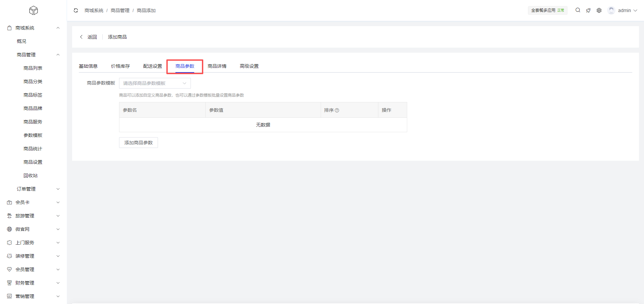
Task: Switch to the 商品详情 tab
Action: [217, 66]
